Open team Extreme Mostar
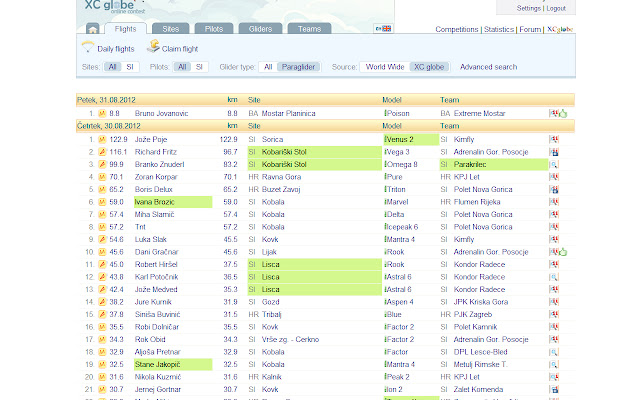The image size is (640, 400). tap(480, 113)
